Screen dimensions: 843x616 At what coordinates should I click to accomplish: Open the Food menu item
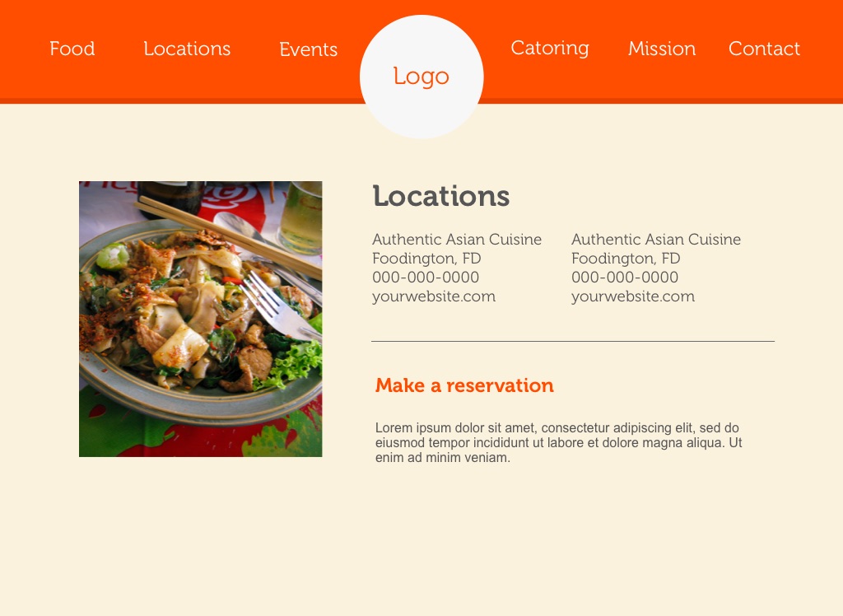(72, 49)
